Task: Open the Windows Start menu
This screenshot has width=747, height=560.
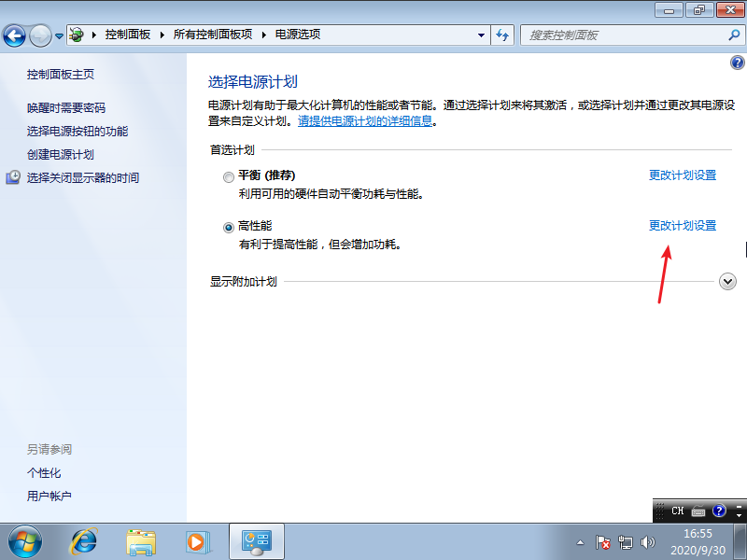Action: point(23,541)
